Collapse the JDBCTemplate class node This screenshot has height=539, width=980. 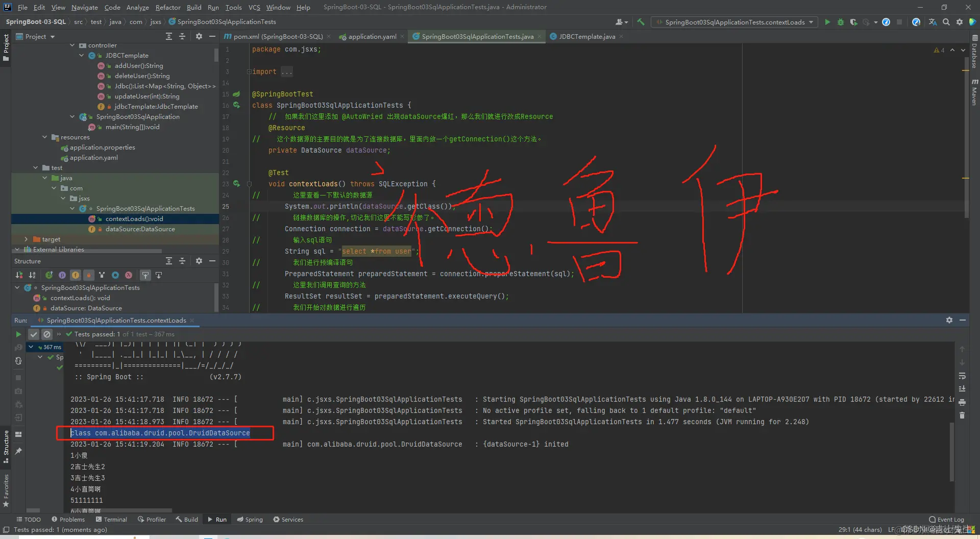click(x=82, y=55)
